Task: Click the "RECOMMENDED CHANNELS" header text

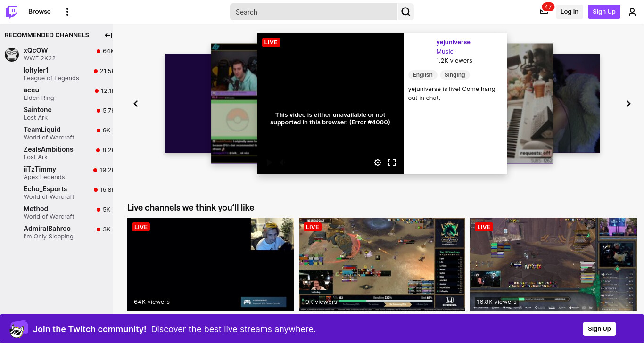Action: pyautogui.click(x=47, y=35)
